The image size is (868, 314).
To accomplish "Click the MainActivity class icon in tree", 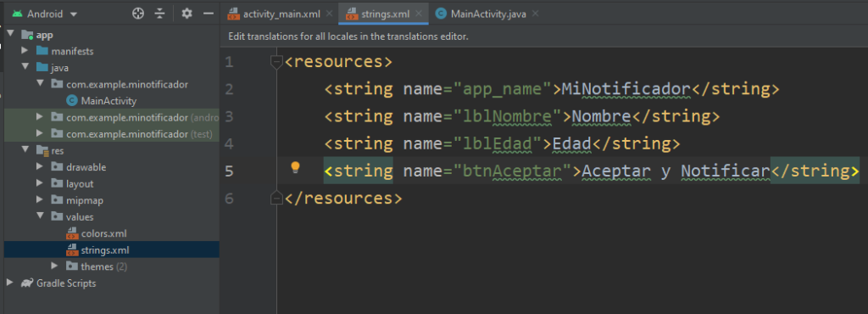I will 71,101.
